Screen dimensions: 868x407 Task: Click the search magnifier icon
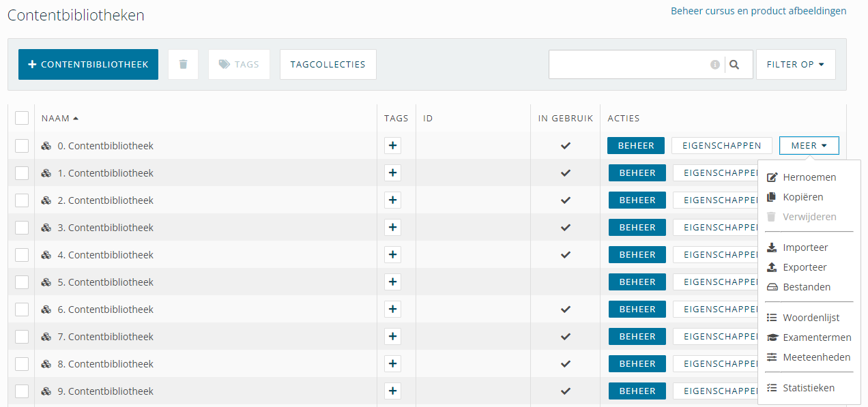coord(734,65)
